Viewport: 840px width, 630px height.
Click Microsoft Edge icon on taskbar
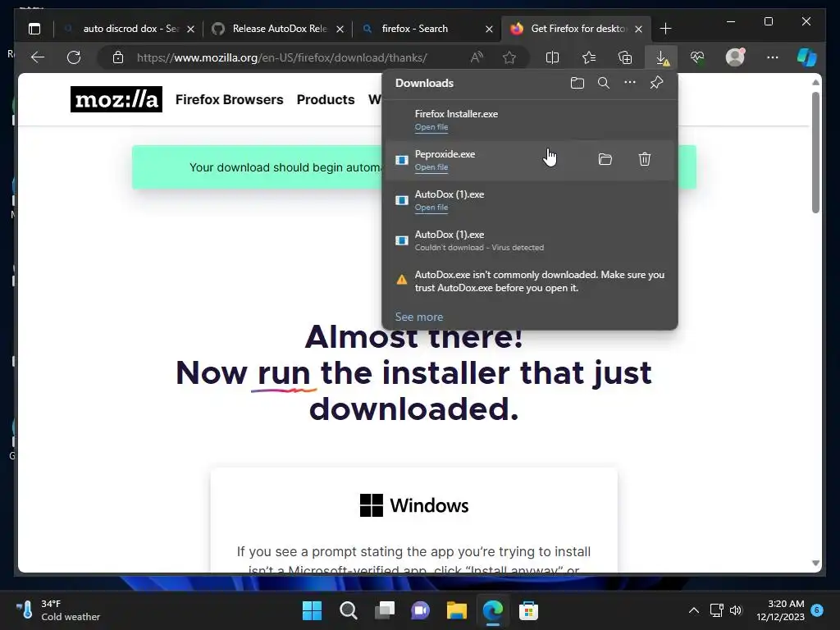point(492,610)
